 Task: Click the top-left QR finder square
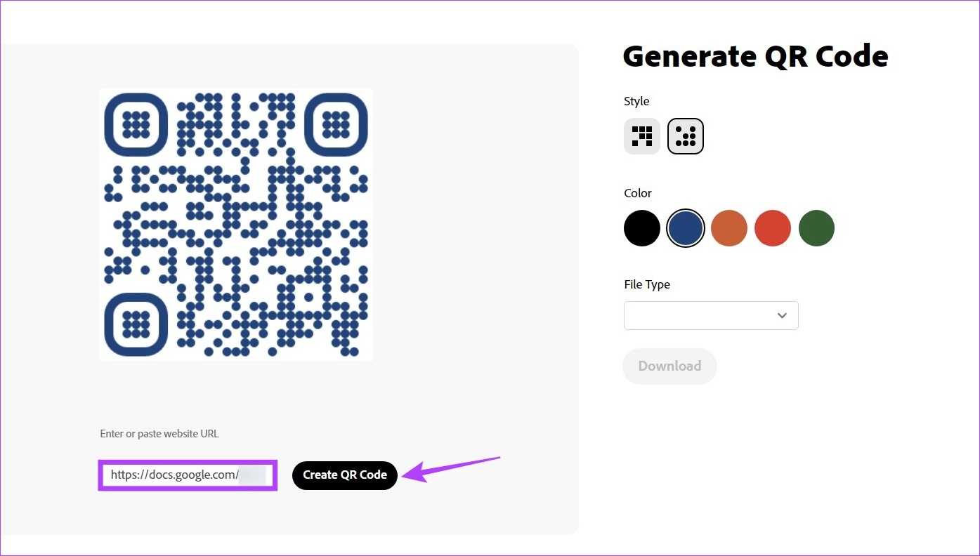[136, 125]
